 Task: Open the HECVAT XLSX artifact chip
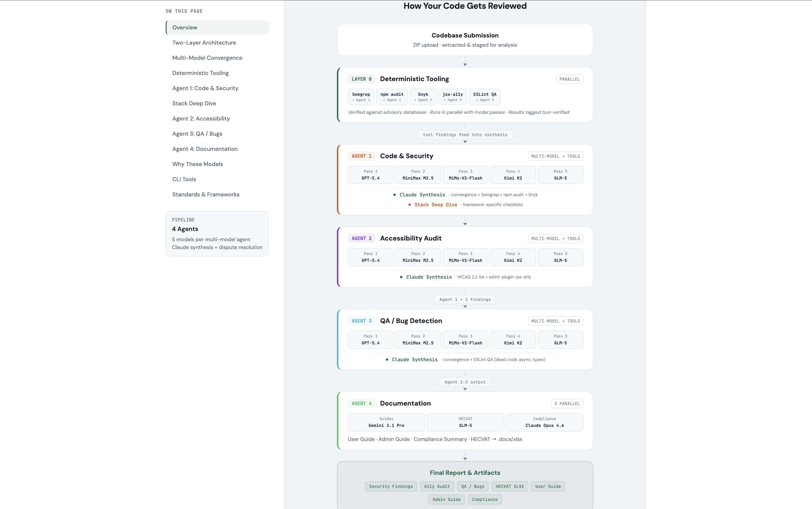(x=510, y=486)
